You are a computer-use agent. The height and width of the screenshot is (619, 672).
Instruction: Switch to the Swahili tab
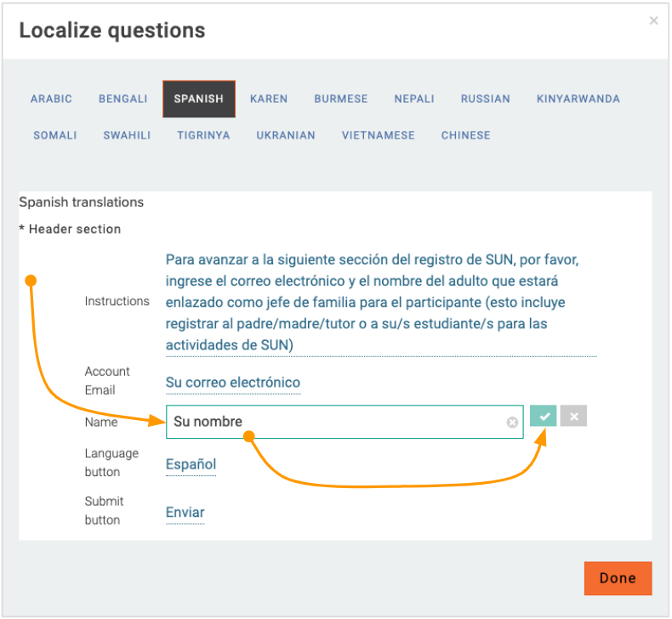128,135
